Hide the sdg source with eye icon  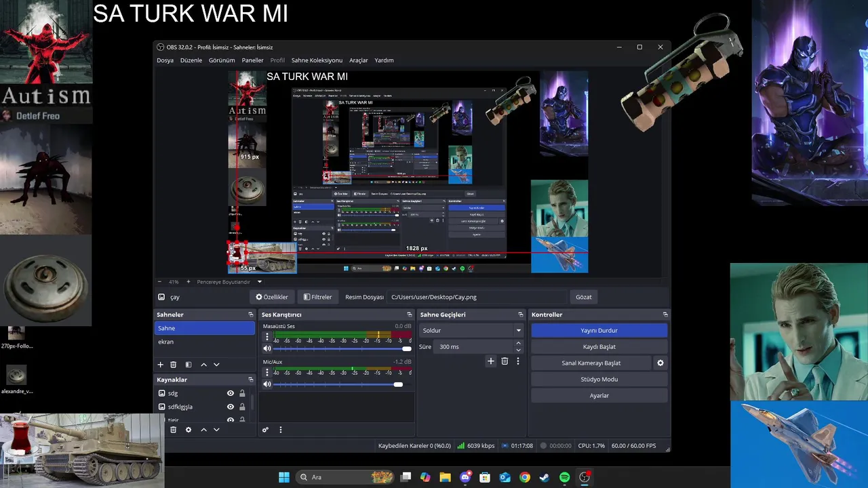point(231,393)
